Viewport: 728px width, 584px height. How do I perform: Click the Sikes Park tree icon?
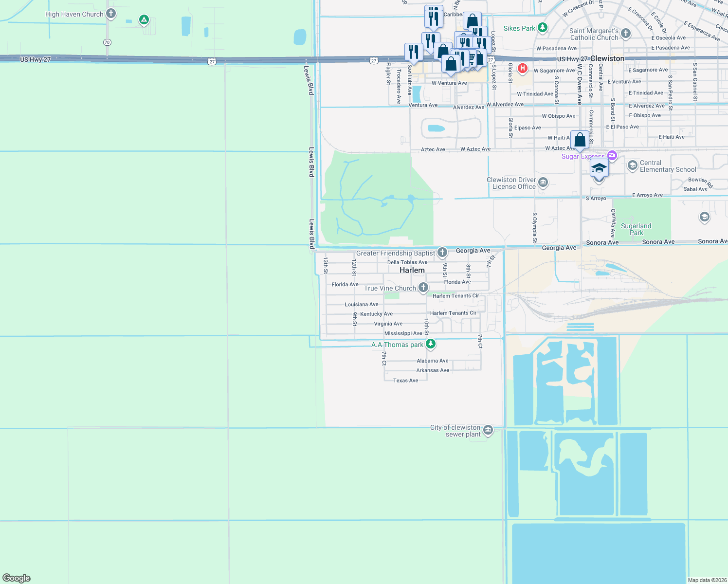coord(543,28)
